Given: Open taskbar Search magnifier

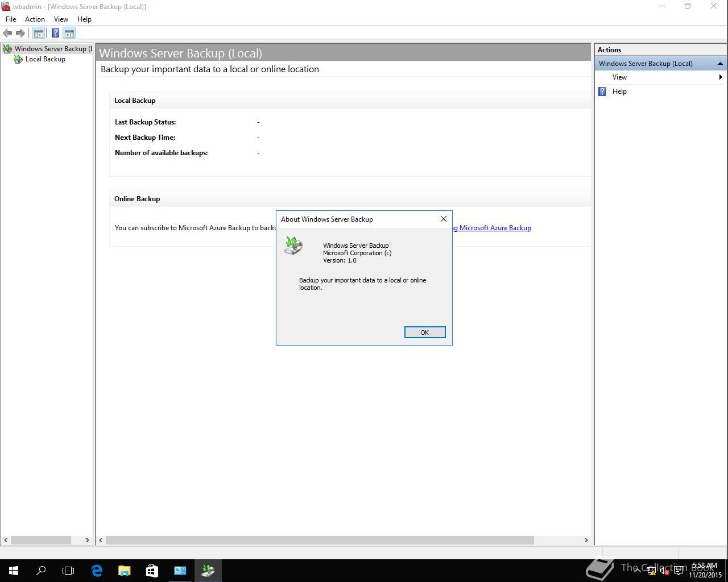Looking at the screenshot, I should click(x=41, y=571).
